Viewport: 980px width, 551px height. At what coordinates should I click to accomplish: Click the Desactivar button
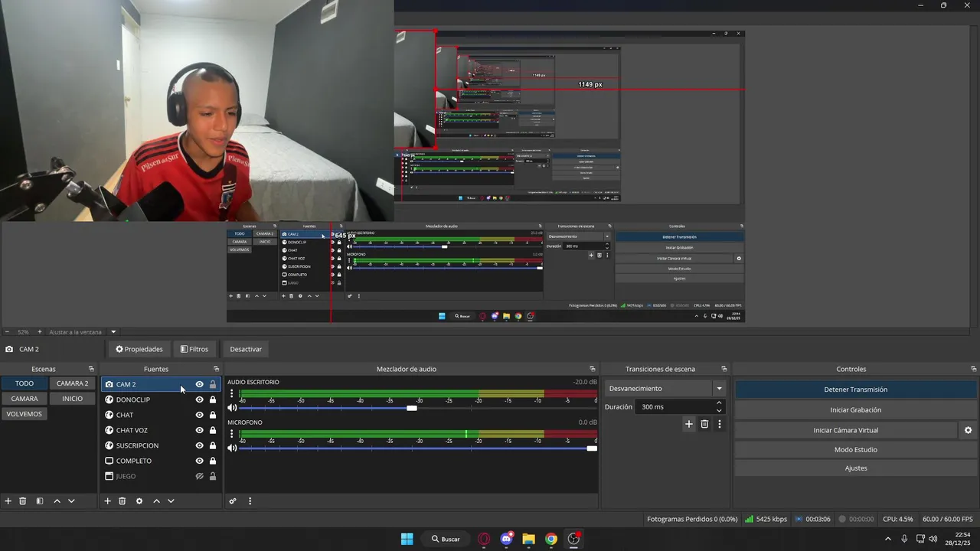click(x=246, y=349)
